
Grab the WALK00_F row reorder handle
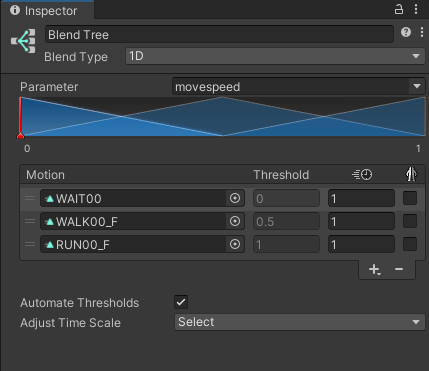tap(30, 221)
